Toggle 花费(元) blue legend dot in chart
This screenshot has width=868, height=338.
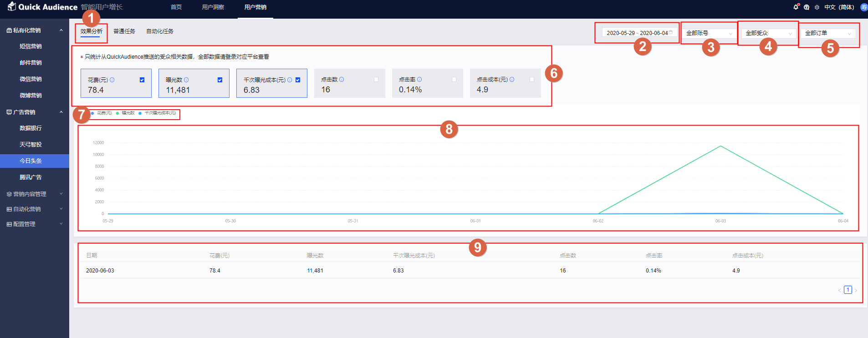point(92,113)
